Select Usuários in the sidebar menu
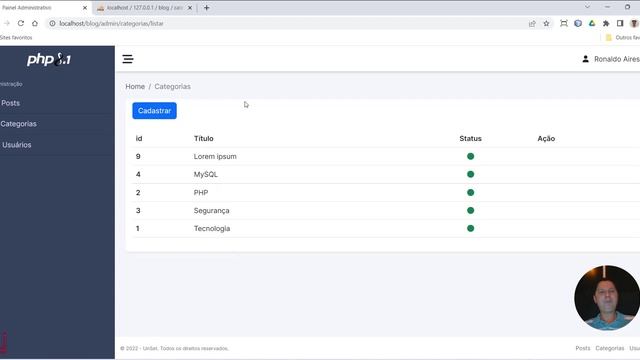640x360 pixels. [16, 145]
